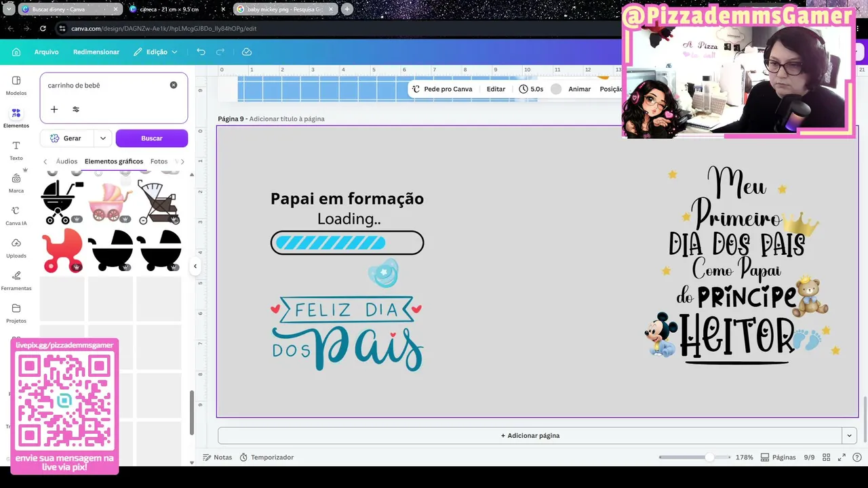Select the blue pacifier on canvas
Viewport: 868px width, 488px height.
point(384,272)
